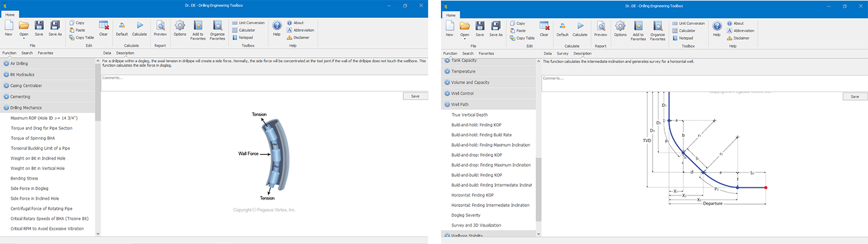Open Help icon in right window ribbon
Viewport: 868px width, 244px height.
pos(716,25)
